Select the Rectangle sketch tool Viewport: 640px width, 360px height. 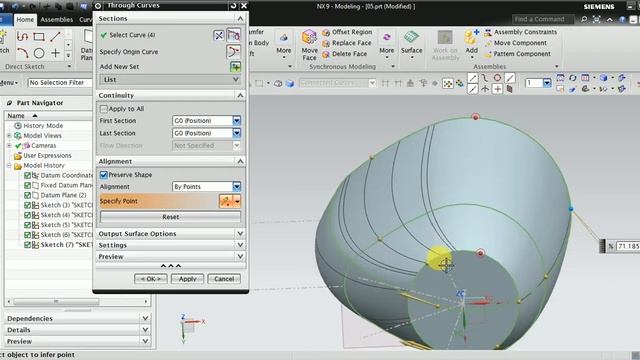click(39, 37)
